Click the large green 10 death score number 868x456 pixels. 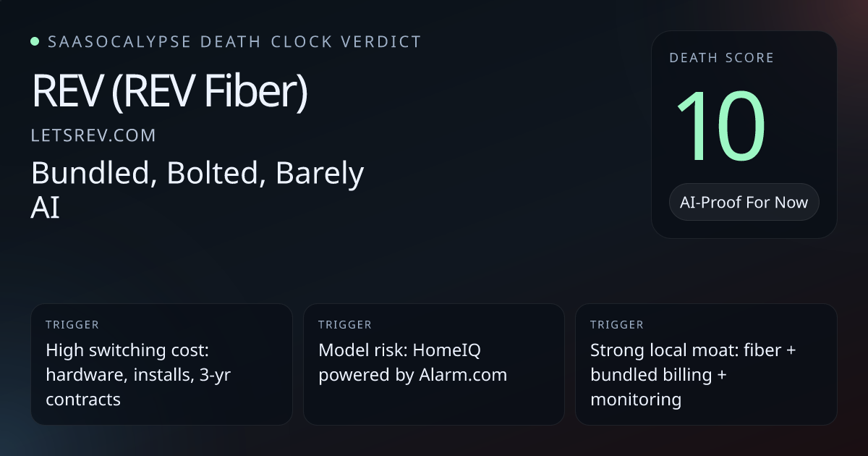pos(721,127)
